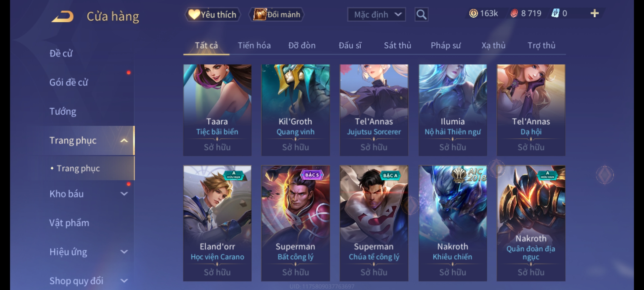644x290 pixels.
Task: Open the Yêu thích heart favorites
Action: (213, 15)
